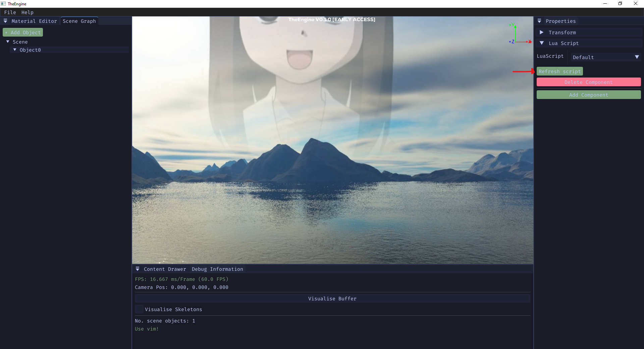Viewport: 644px width, 349px height.
Task: Select the Scene Graph tab
Action: point(79,21)
